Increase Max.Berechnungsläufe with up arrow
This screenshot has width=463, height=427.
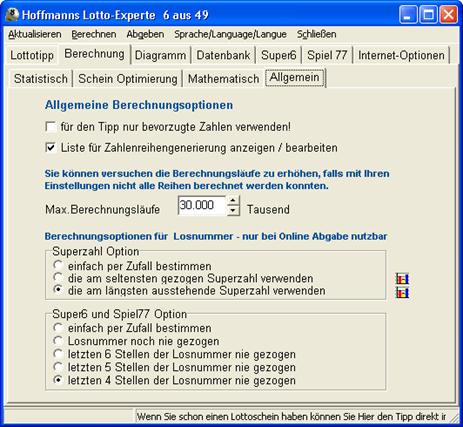[x=233, y=201]
